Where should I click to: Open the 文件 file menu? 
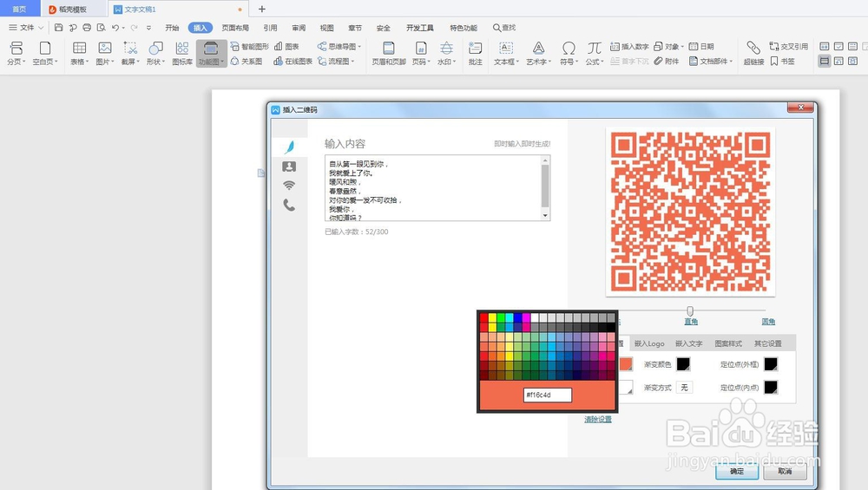click(25, 27)
